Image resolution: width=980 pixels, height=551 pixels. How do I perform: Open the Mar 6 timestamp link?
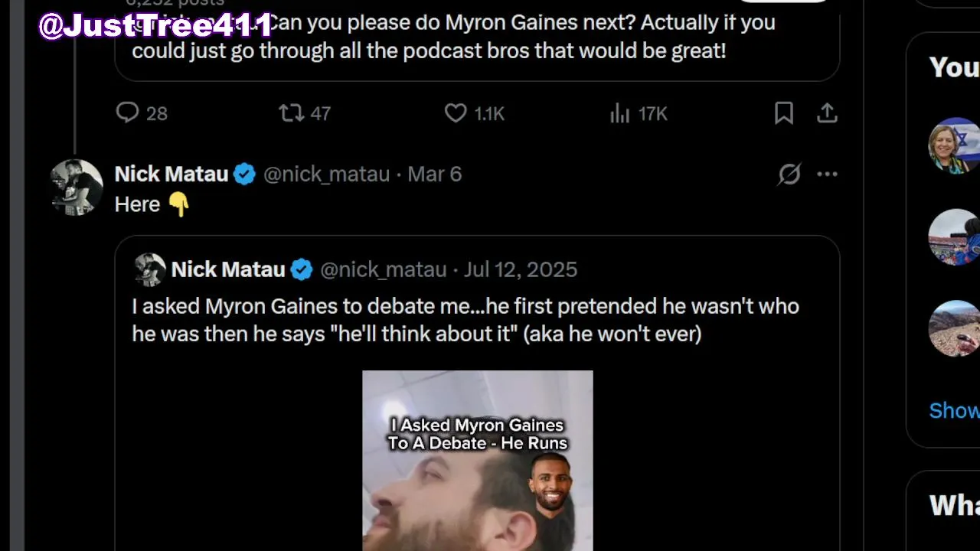(x=434, y=174)
